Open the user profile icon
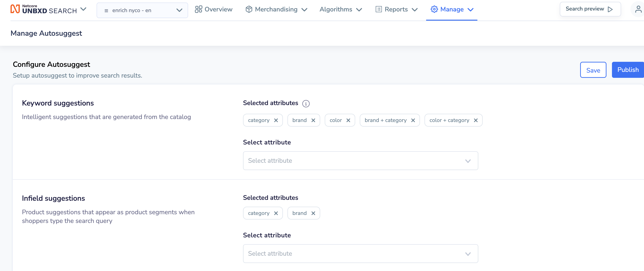This screenshot has height=271, width=644. click(638, 10)
